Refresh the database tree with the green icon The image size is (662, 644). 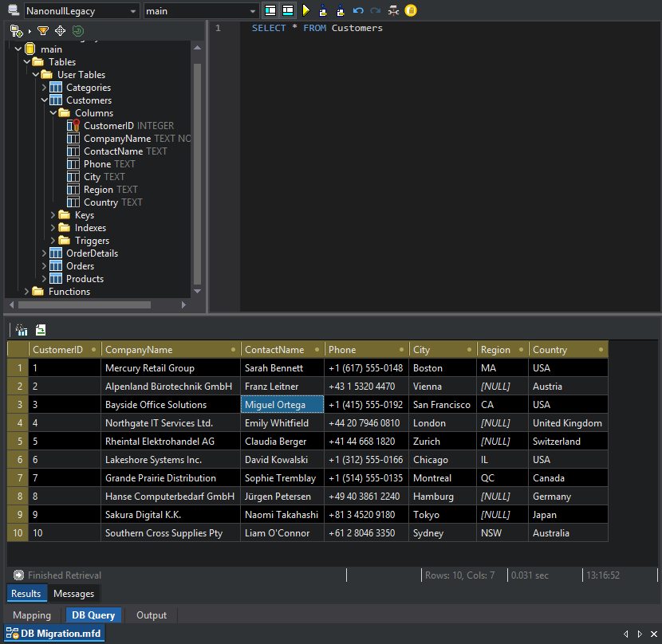tap(78, 31)
